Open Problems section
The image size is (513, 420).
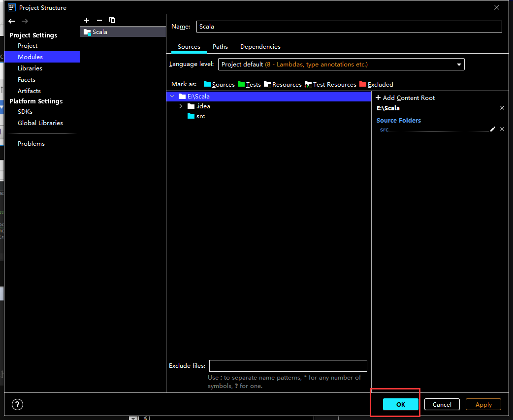tap(31, 144)
